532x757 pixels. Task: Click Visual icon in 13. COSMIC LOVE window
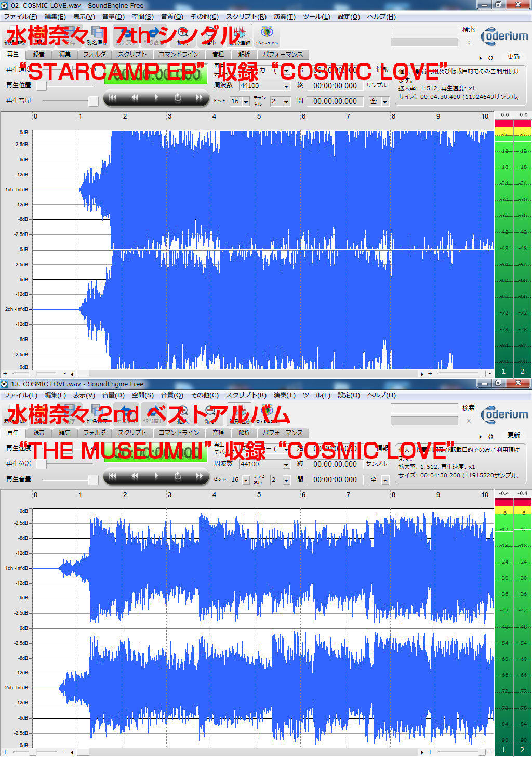267,414
